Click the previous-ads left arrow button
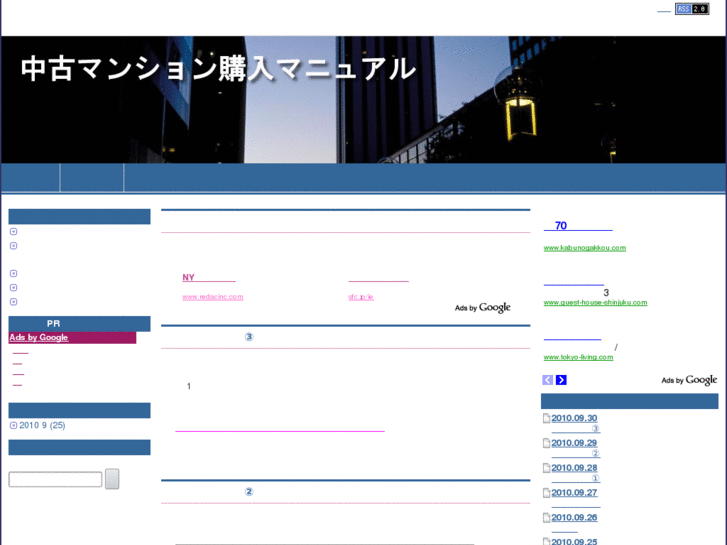Screen dimensions: 727x545 click(x=548, y=380)
